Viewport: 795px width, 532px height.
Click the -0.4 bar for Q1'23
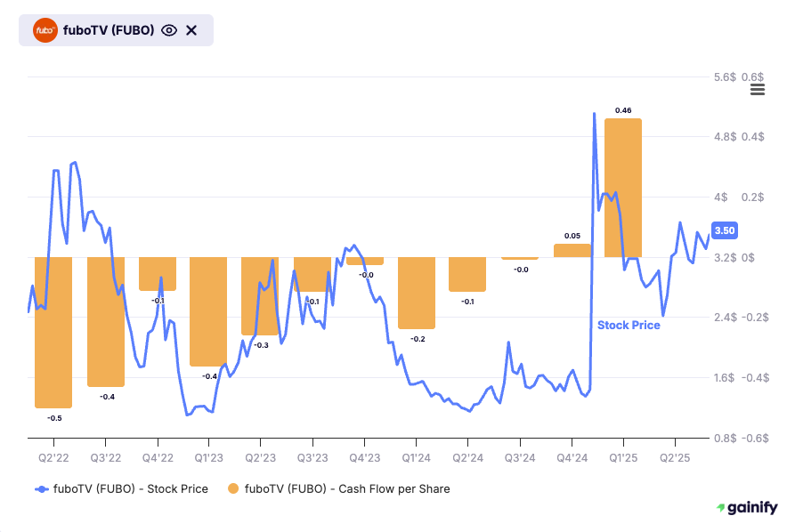(208, 311)
